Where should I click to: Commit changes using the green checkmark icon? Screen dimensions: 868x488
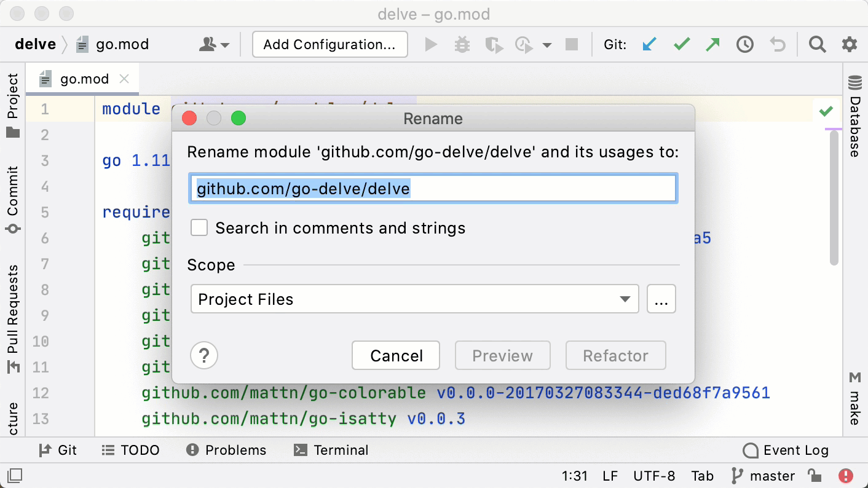[x=681, y=44]
